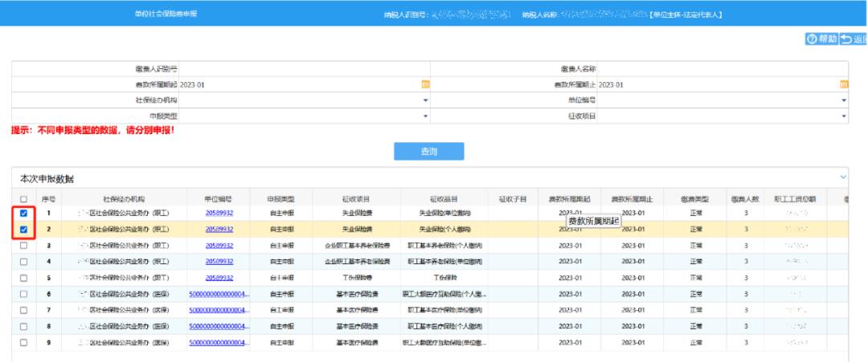Screen dimensions: 868x363
Task: Open the 征收项目 dropdown
Action: coord(844,116)
